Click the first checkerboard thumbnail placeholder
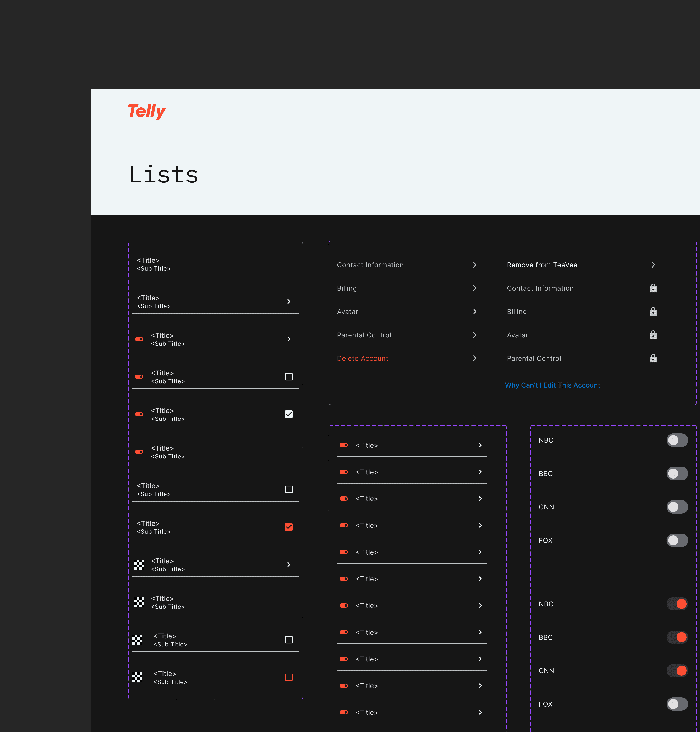The height and width of the screenshot is (732, 700). point(139,565)
